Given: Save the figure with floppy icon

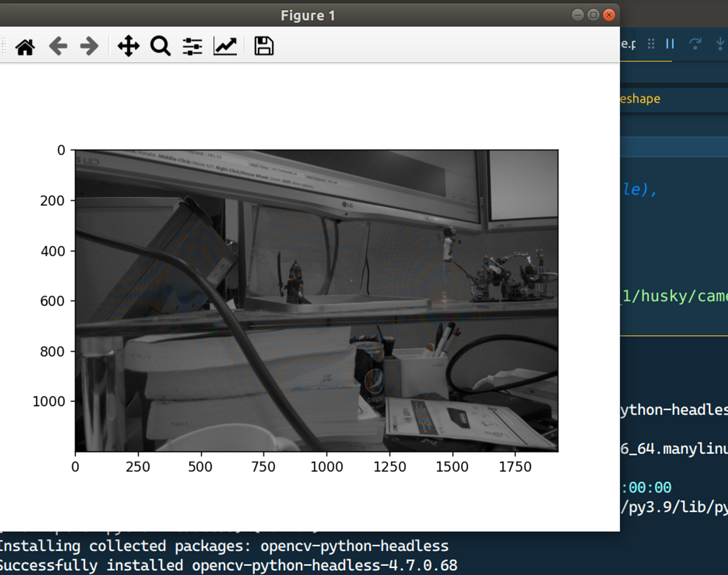Looking at the screenshot, I should pyautogui.click(x=264, y=46).
